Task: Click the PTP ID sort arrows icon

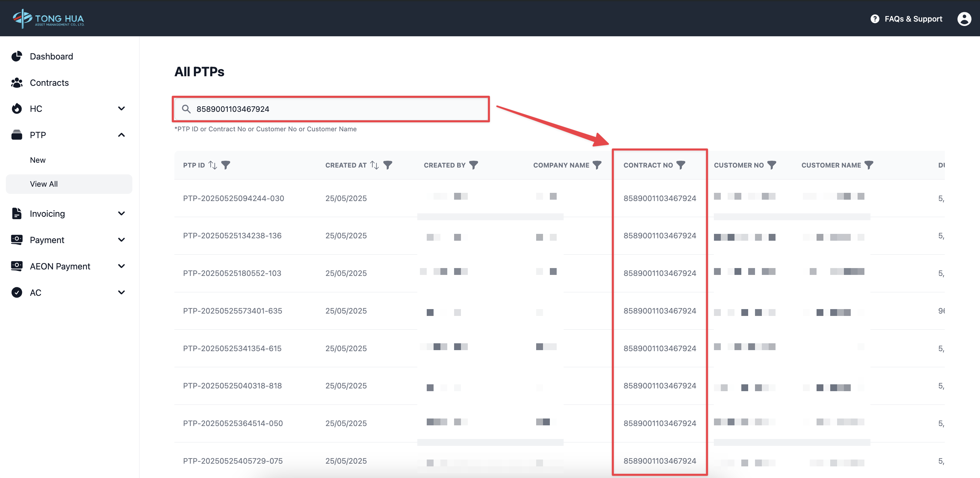Action: [x=213, y=165]
